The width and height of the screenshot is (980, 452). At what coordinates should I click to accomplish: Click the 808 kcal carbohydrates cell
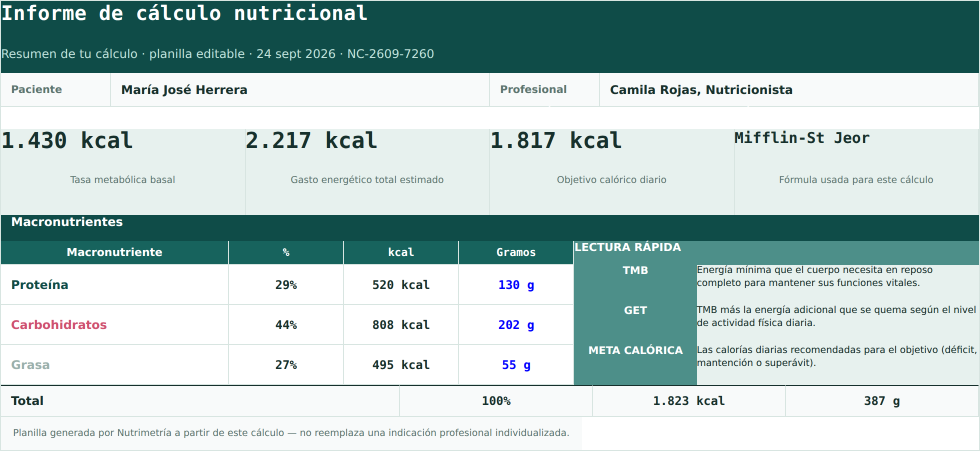(x=401, y=325)
